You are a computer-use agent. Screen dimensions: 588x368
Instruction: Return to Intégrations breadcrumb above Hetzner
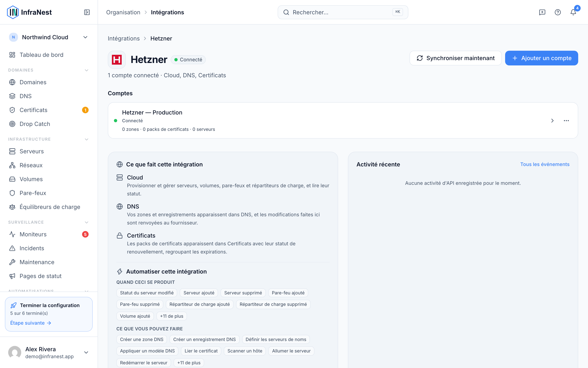[124, 38]
